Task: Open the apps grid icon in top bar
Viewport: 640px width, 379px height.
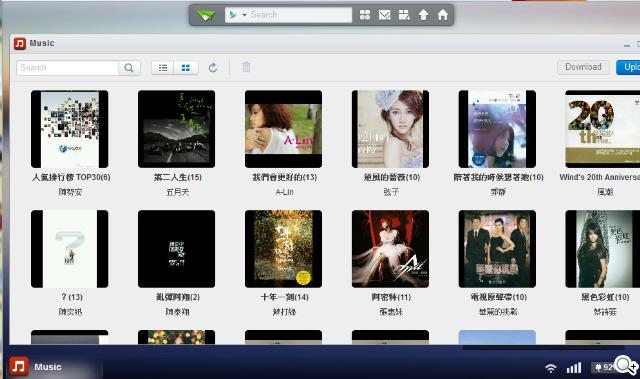Action: (365, 15)
